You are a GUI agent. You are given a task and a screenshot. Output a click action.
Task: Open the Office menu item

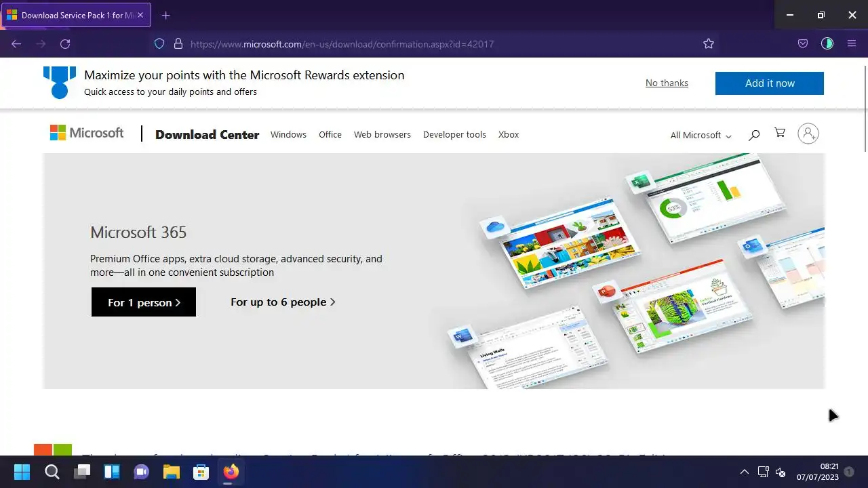(x=330, y=134)
